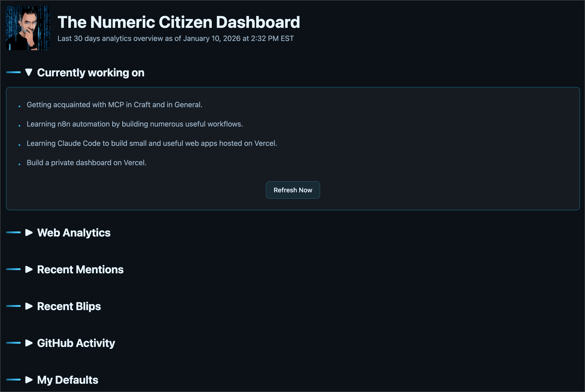Expand the Recent Blips disclosure triangle

pos(29,306)
